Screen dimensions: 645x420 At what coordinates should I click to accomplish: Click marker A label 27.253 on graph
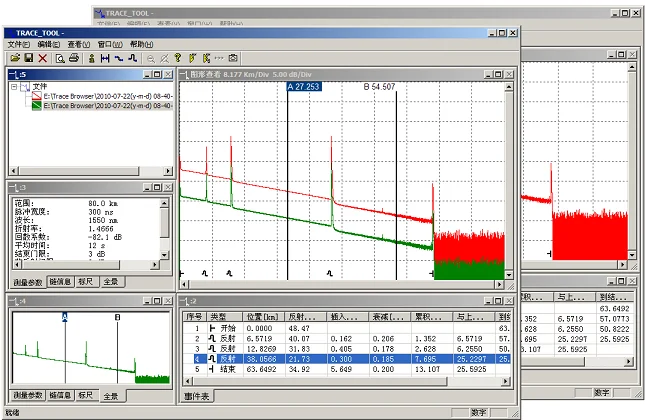point(304,87)
